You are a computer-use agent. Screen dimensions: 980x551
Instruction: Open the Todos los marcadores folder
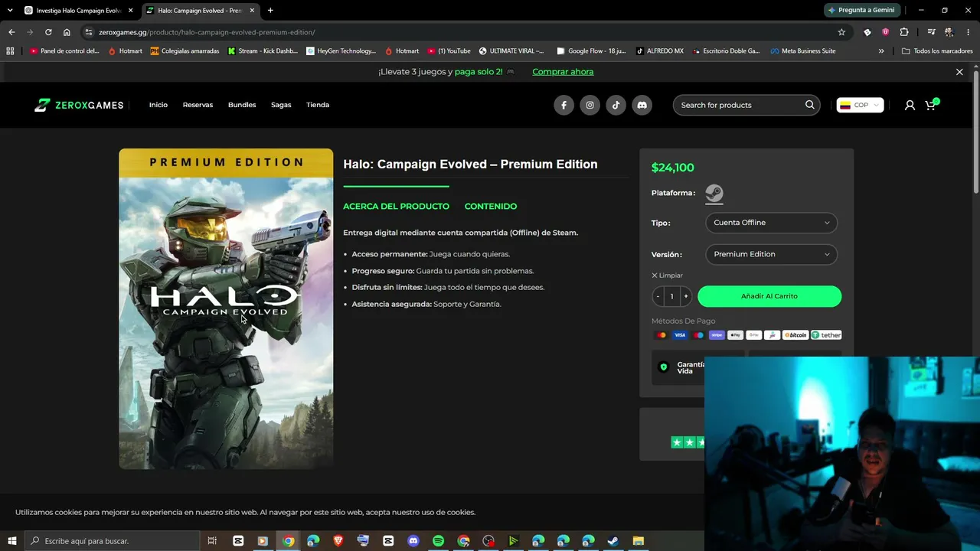click(x=936, y=51)
